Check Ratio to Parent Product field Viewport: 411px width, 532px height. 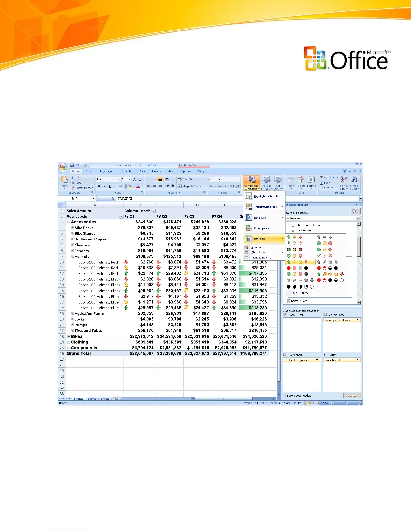coord(293,225)
